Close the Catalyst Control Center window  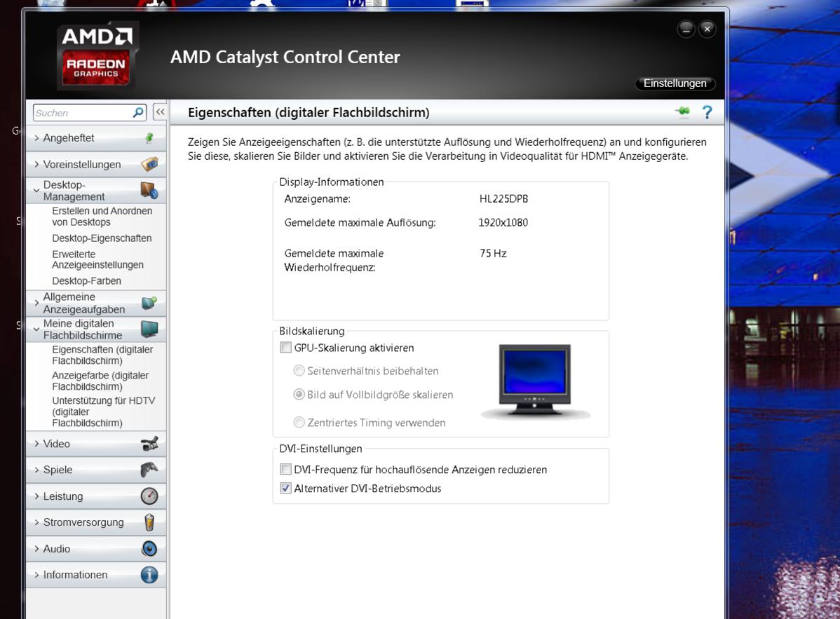point(707,29)
